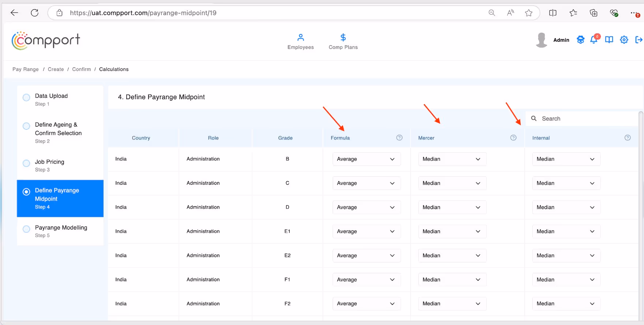Viewport: 644px width, 325px height.
Task: Select the Job Pricing step radio button
Action: pos(26,163)
